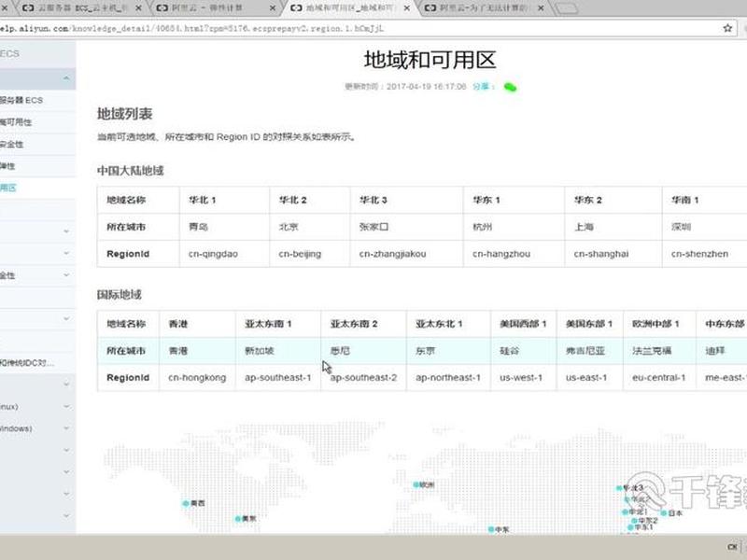747x560 pixels.
Task: Share the article via the WeChat icon
Action: pos(510,87)
